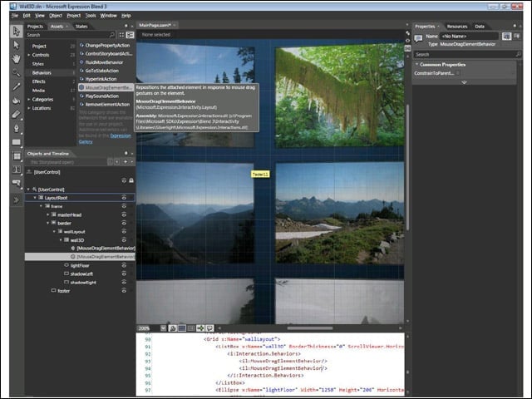Expand the Locations asset group

[29, 108]
